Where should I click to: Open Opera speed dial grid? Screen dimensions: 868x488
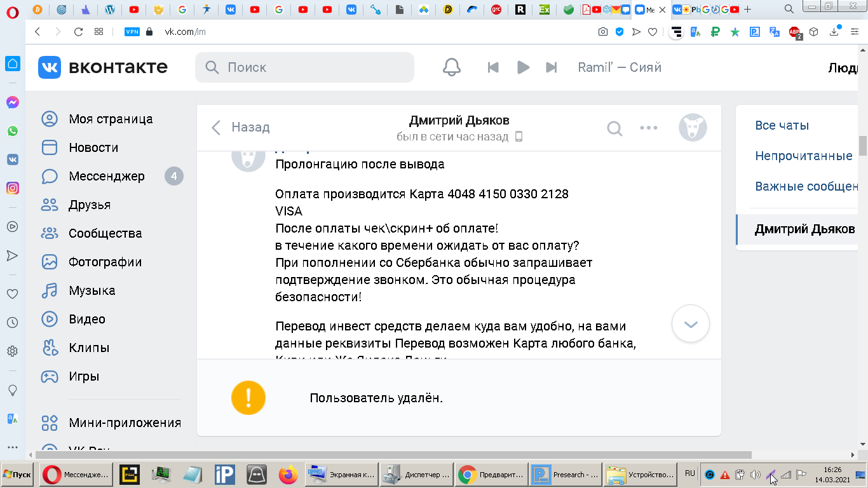(x=98, y=32)
